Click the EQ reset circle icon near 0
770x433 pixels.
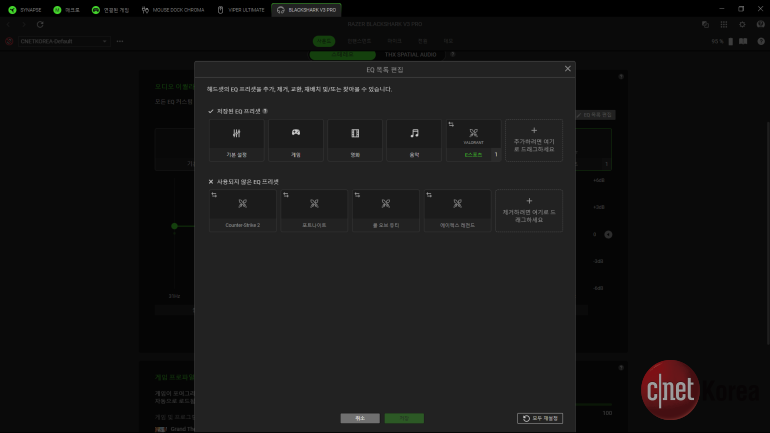point(608,235)
